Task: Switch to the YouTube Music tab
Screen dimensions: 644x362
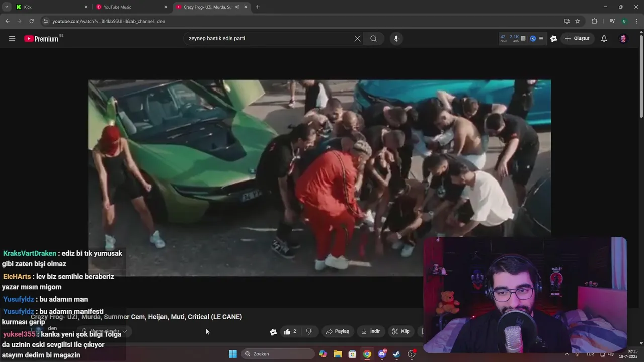Action: (131, 7)
